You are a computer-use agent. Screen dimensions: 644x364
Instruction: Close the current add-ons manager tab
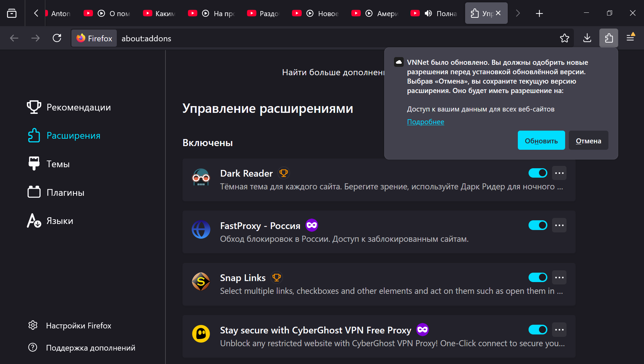tap(498, 13)
